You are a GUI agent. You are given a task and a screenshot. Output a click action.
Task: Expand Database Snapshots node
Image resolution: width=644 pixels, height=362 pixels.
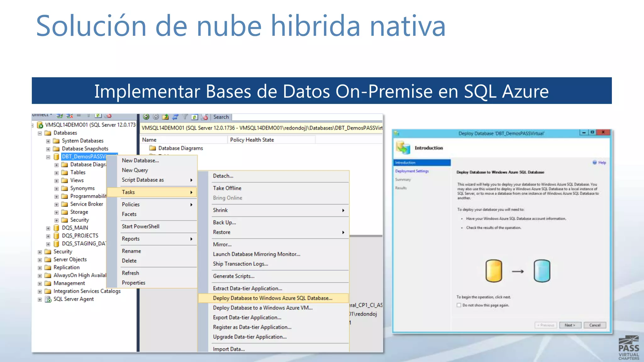[x=48, y=149]
